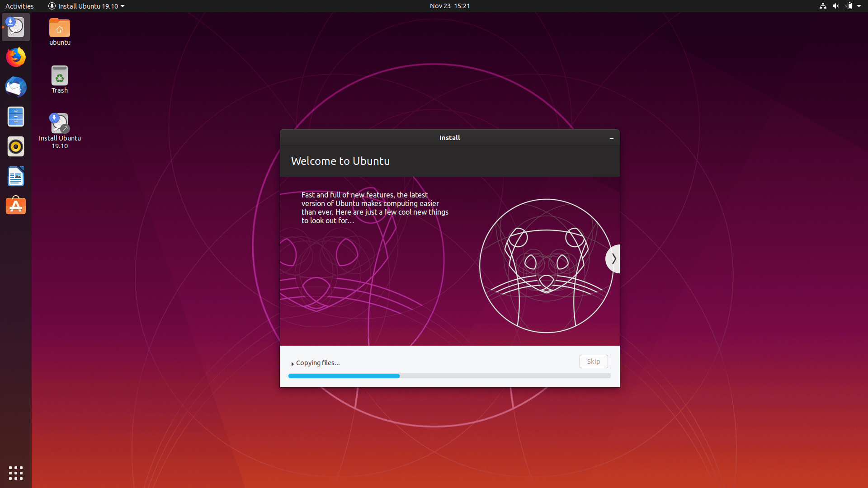The image size is (868, 488).
Task: Advance to the next welcome slide
Action: point(613,258)
